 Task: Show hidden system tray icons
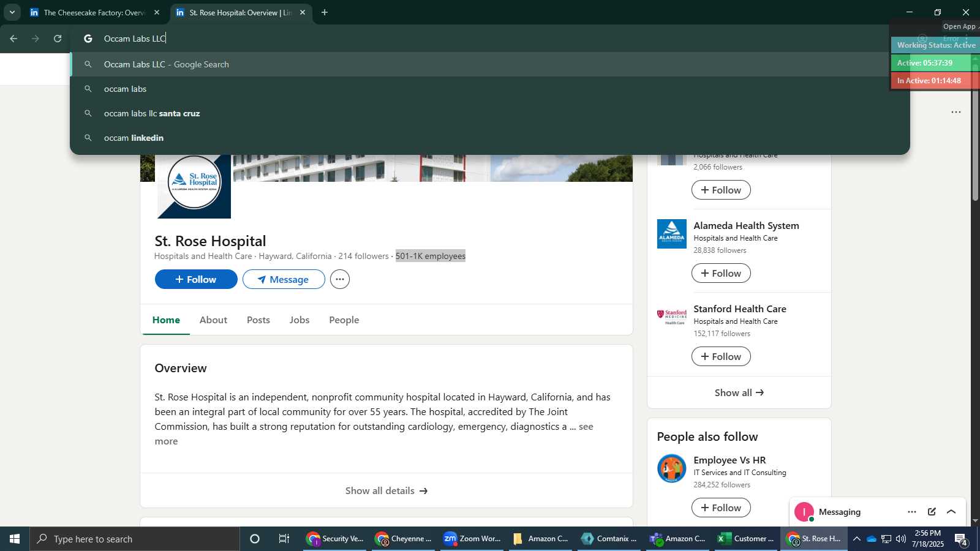coord(857,539)
